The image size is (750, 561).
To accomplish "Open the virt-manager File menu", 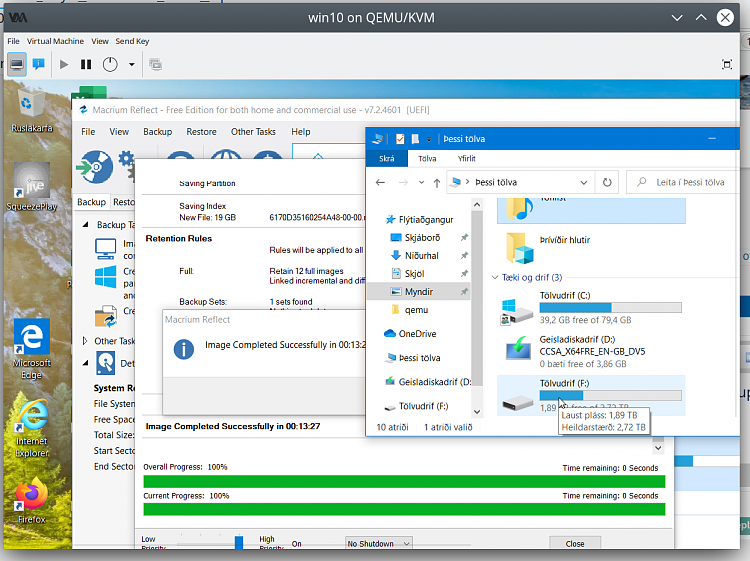I will coord(13,41).
